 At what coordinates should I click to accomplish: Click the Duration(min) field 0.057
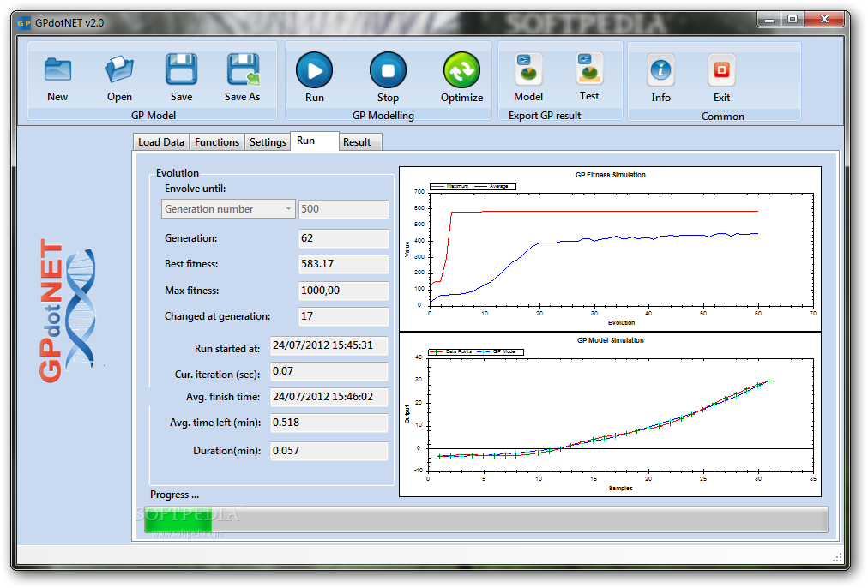tap(329, 451)
